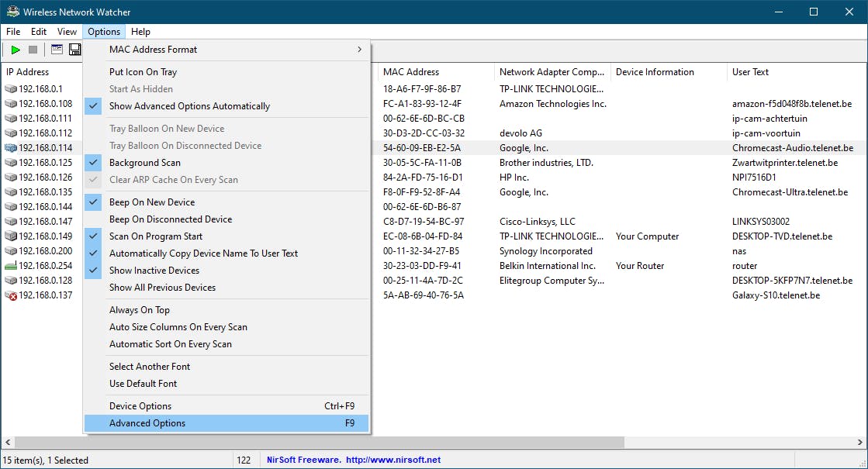868x469 pixels.
Task: Close the open Options menu
Action: click(x=104, y=32)
